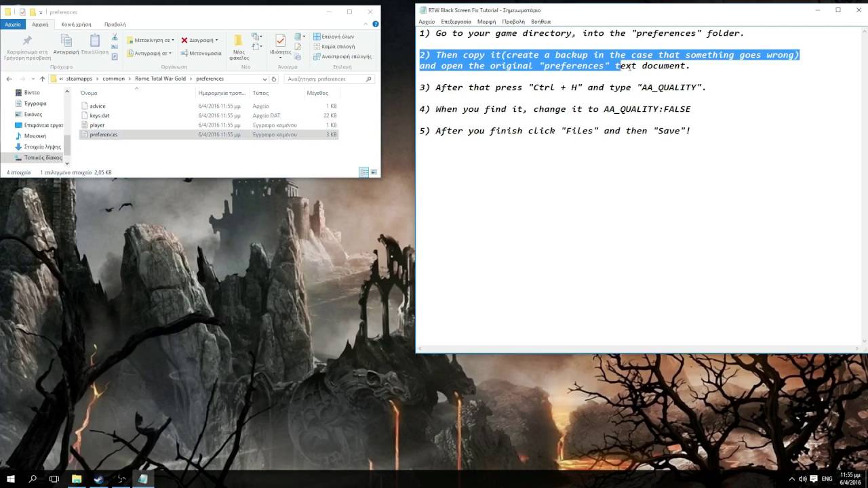Screen dimensions: 868x488
Task: Click the taskbar search magnifier
Action: (x=33, y=479)
